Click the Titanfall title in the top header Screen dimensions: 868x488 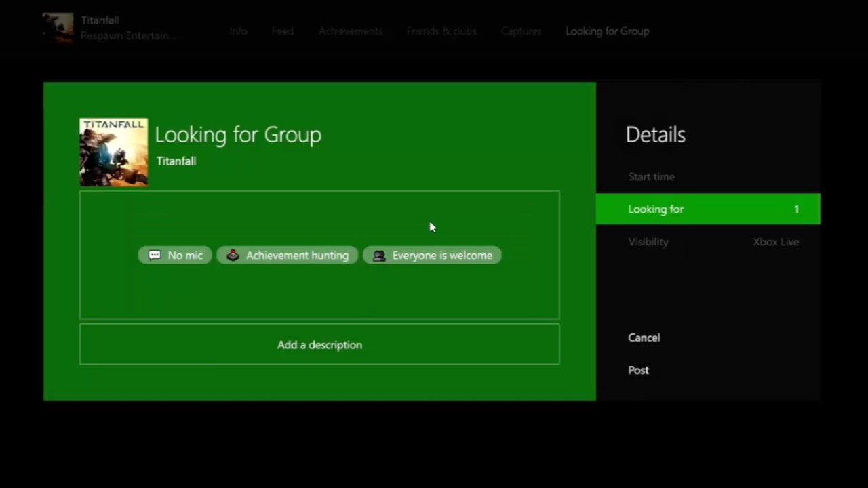100,20
